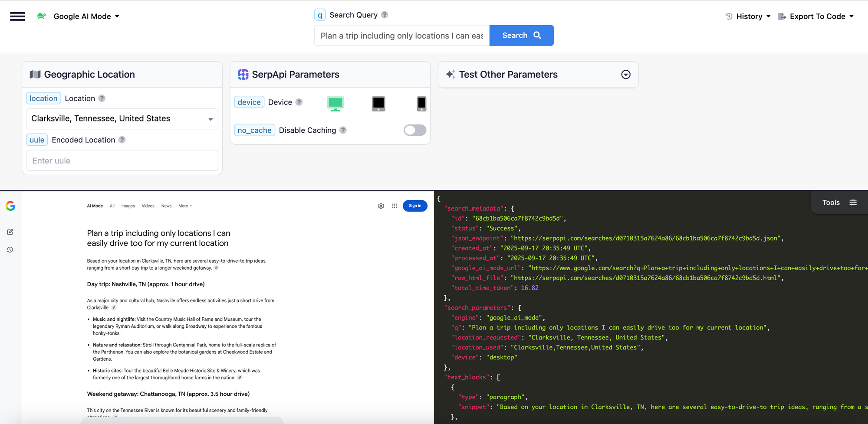The height and width of the screenshot is (424, 868).
Task: Click the Geographic Location map icon
Action: (35, 75)
